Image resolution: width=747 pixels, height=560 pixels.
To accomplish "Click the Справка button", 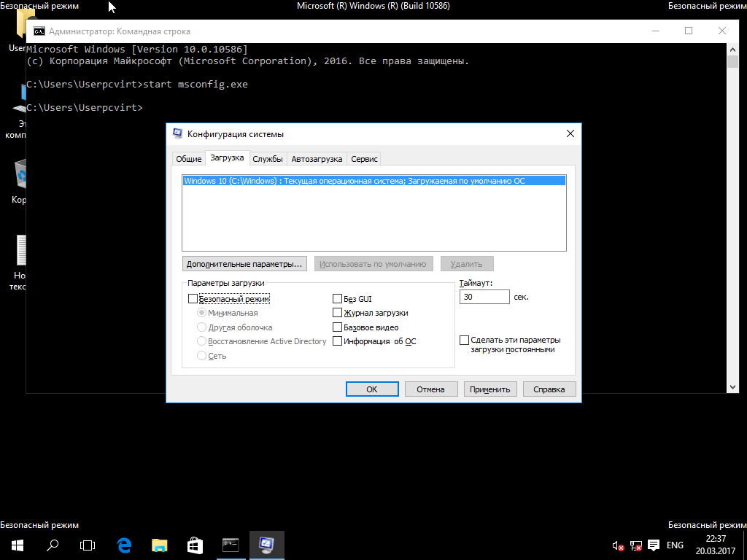I will (549, 389).
